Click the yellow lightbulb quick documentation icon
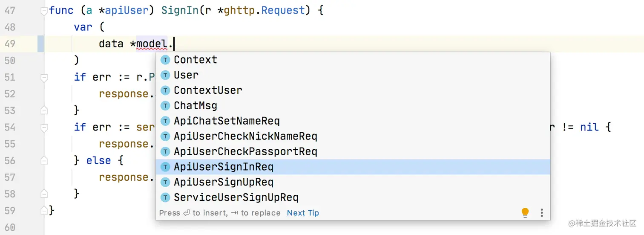This screenshot has width=644, height=235. coord(525,212)
